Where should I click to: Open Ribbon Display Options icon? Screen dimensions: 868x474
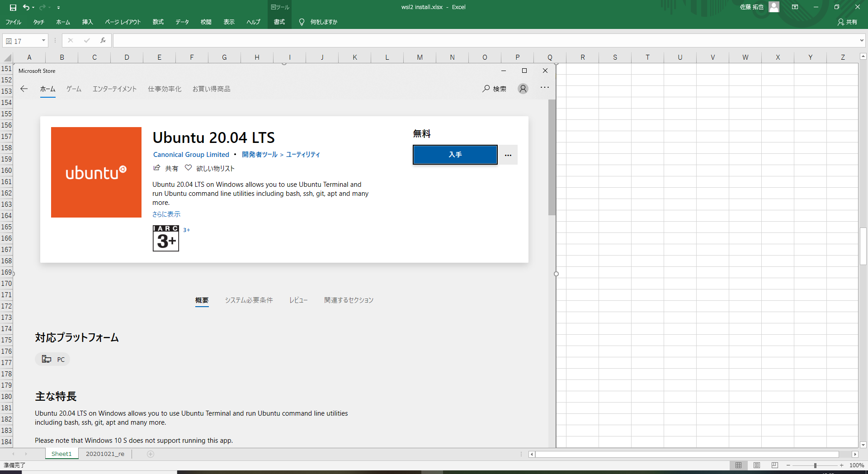(795, 7)
